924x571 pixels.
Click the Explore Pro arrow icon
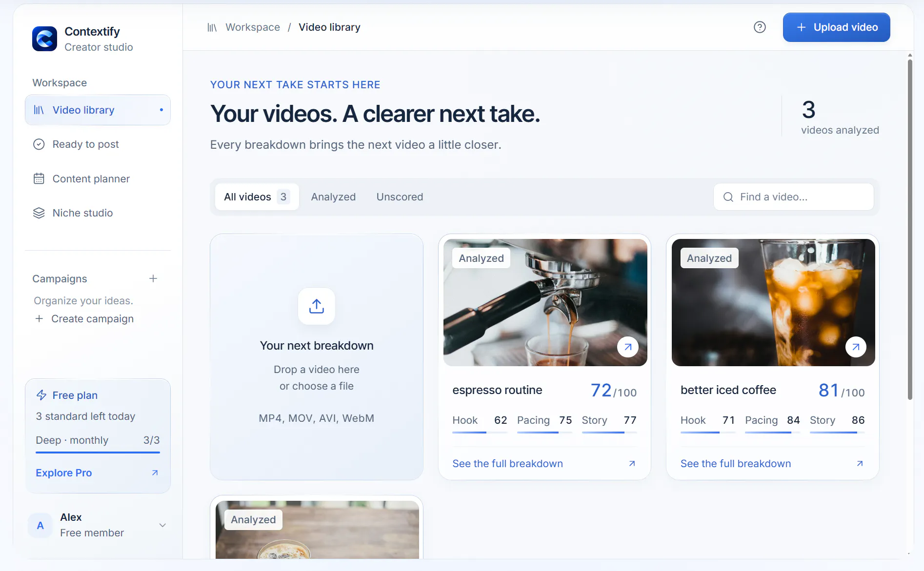point(155,473)
